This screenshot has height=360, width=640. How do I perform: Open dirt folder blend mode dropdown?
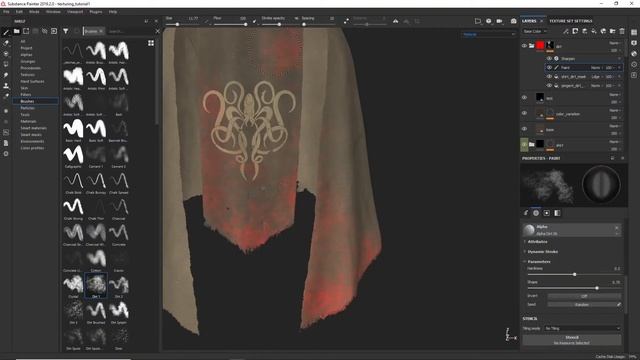tap(614, 43)
